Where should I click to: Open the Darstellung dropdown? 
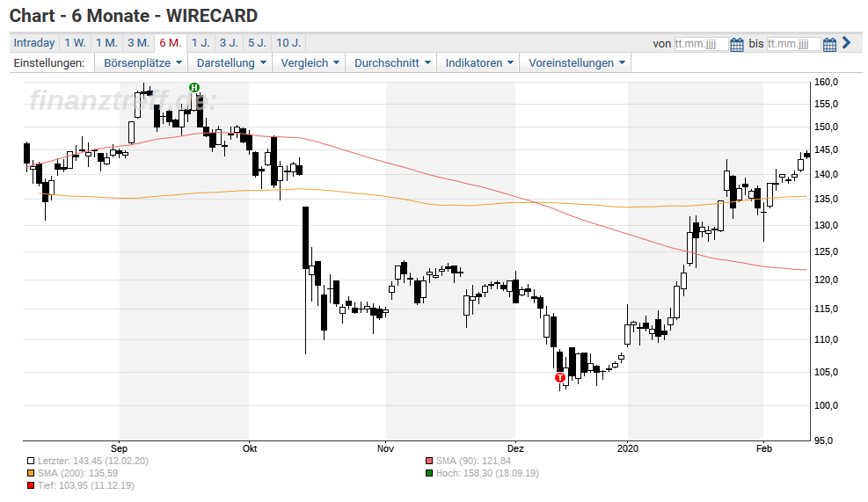230,63
